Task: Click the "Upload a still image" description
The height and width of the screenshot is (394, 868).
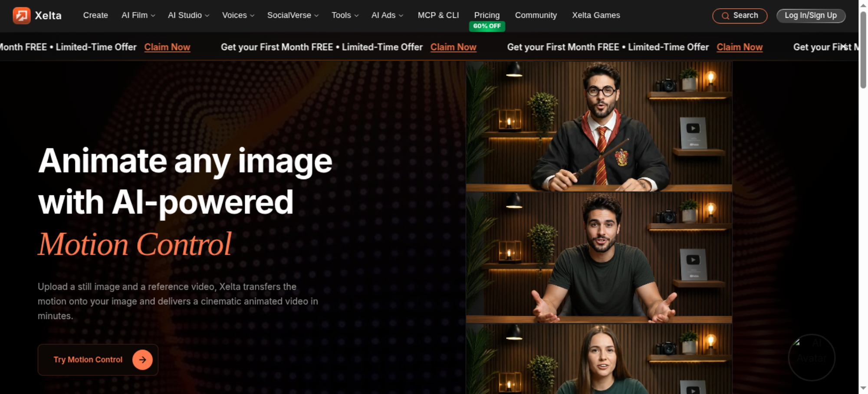Action: [x=178, y=301]
